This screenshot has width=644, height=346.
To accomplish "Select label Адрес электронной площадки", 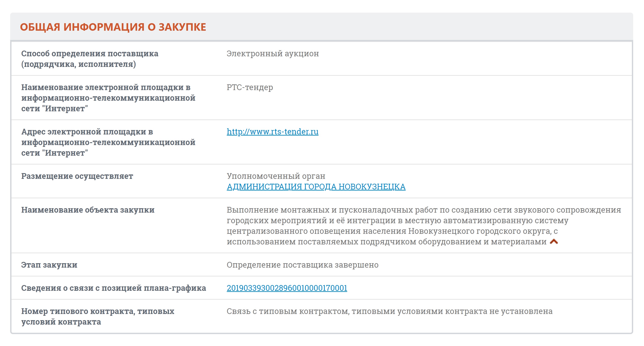I will [x=108, y=142].
